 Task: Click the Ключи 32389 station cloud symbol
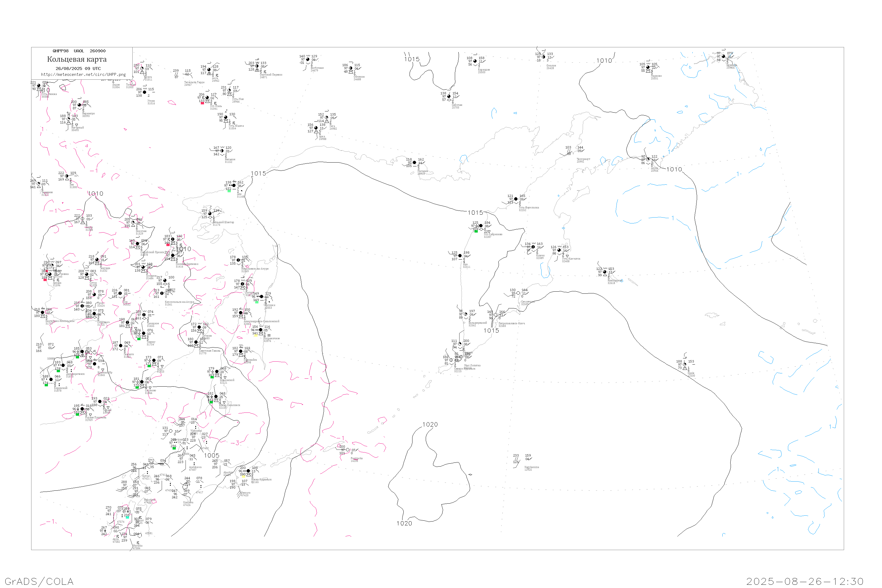pos(533,247)
